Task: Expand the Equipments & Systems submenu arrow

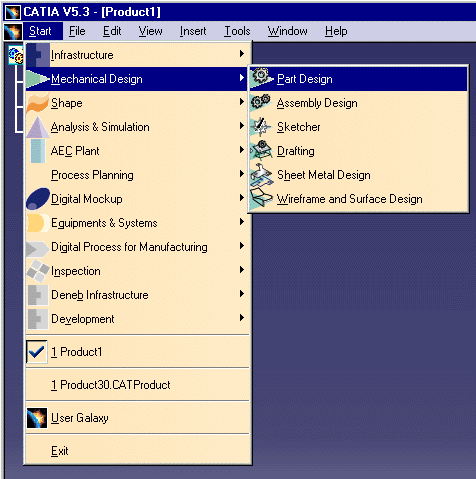Action: pos(242,222)
